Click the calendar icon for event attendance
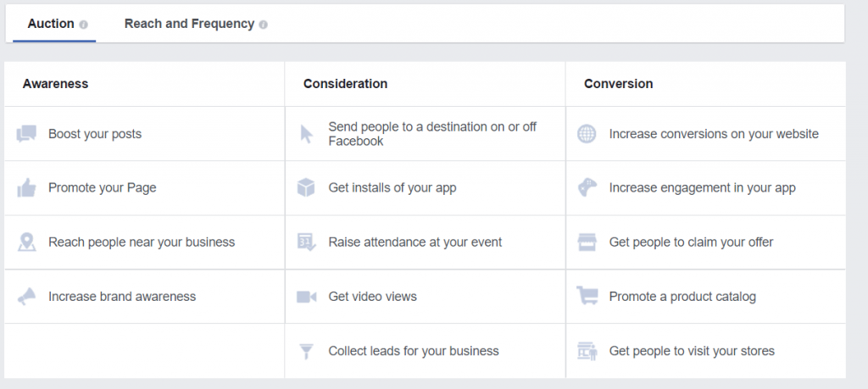 point(306,242)
